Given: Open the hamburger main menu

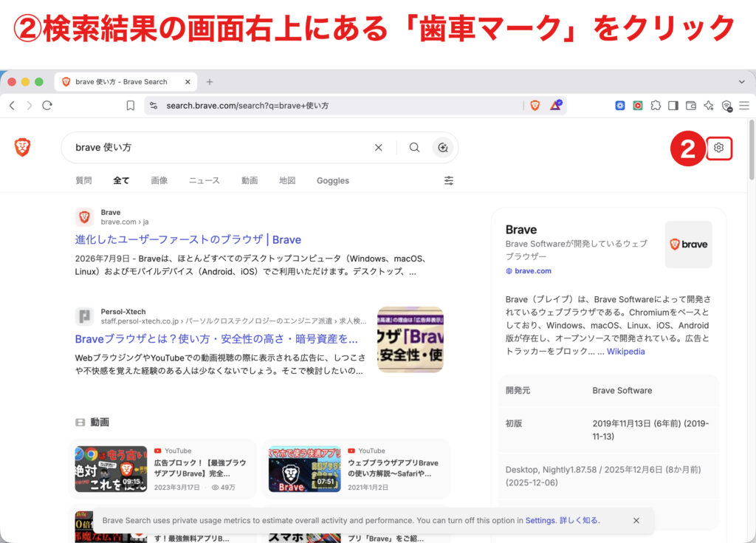Looking at the screenshot, I should pyautogui.click(x=744, y=105).
